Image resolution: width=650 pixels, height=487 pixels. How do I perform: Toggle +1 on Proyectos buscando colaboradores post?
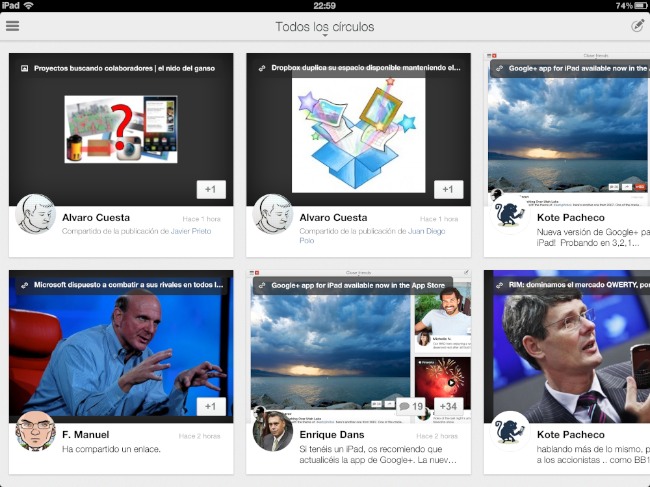210,189
